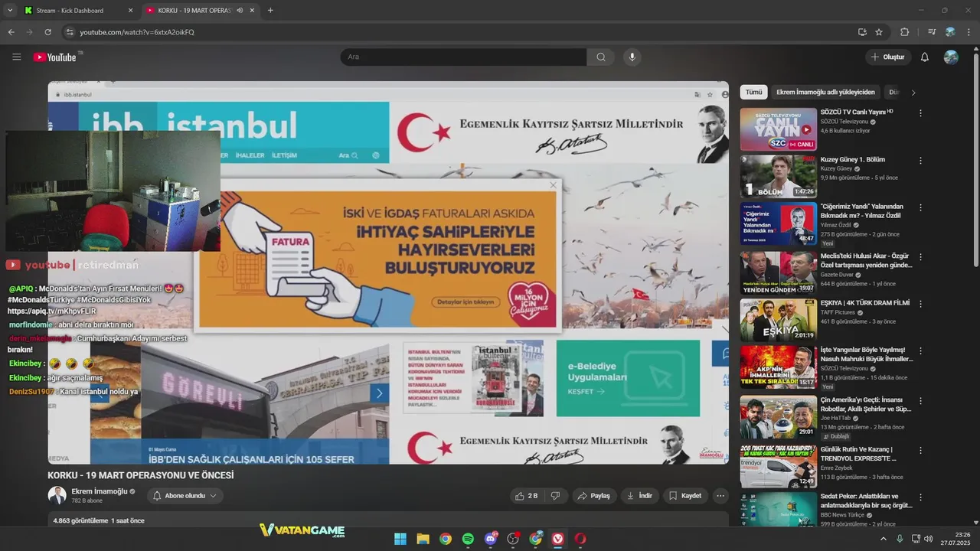Open a new browser tab
The height and width of the screenshot is (551, 980).
click(270, 10)
